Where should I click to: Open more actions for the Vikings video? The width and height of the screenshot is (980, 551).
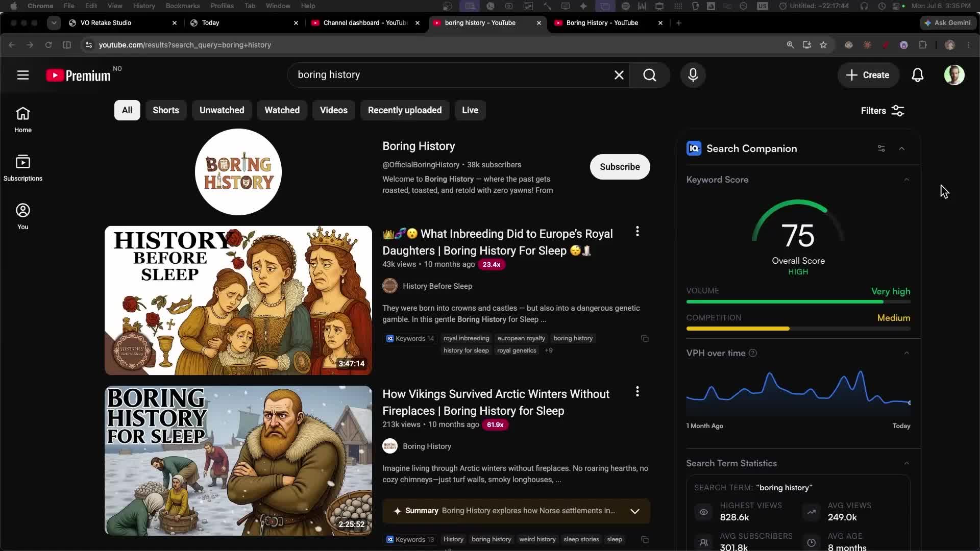tap(637, 392)
